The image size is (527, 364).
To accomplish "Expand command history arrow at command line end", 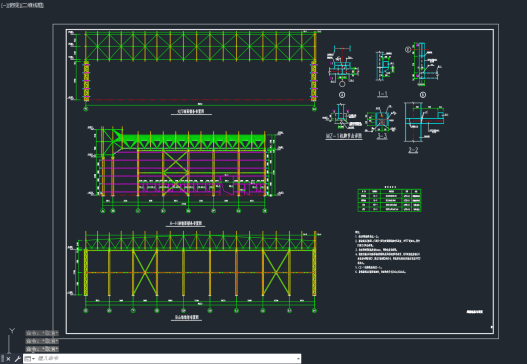I will [298, 359].
